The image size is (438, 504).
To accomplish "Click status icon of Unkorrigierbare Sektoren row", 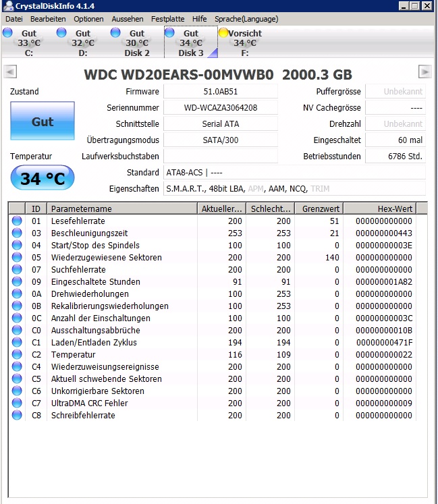I will [x=17, y=391].
